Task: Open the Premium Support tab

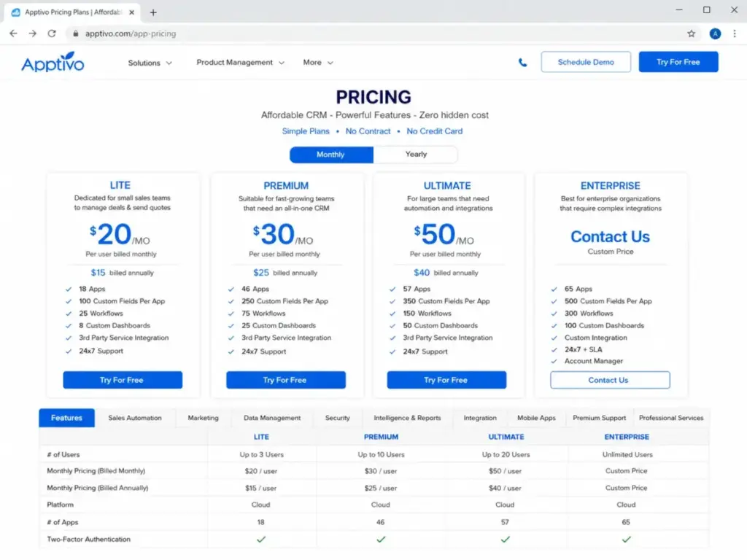Action: pos(600,418)
